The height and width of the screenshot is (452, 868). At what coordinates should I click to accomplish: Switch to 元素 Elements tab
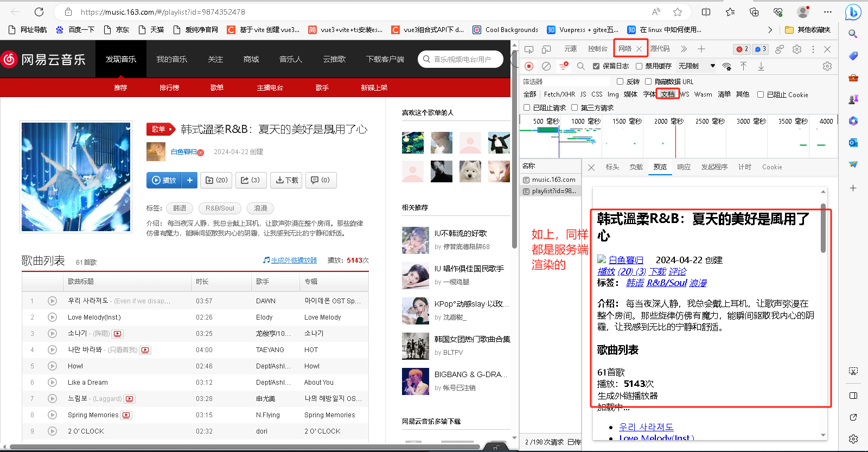571,49
